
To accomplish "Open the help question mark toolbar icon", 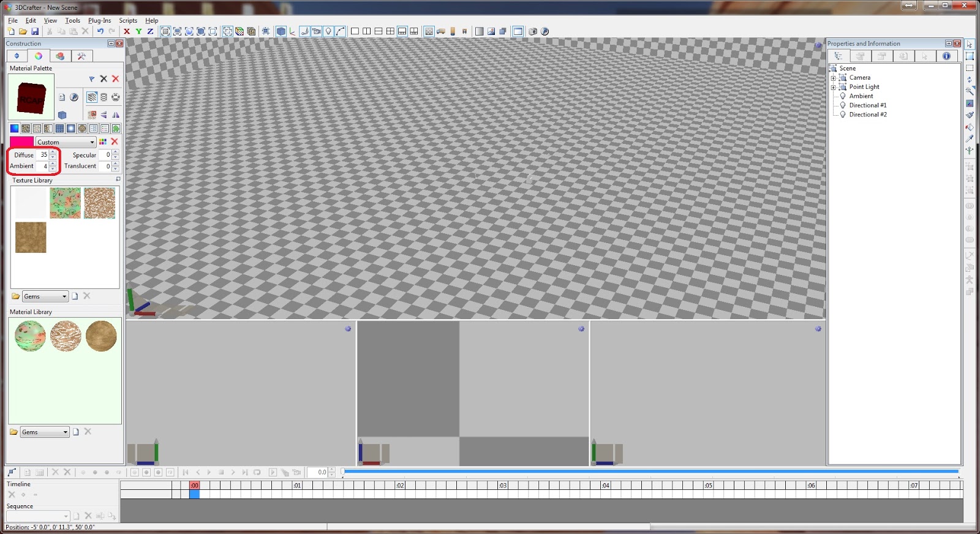I will pyautogui.click(x=545, y=31).
